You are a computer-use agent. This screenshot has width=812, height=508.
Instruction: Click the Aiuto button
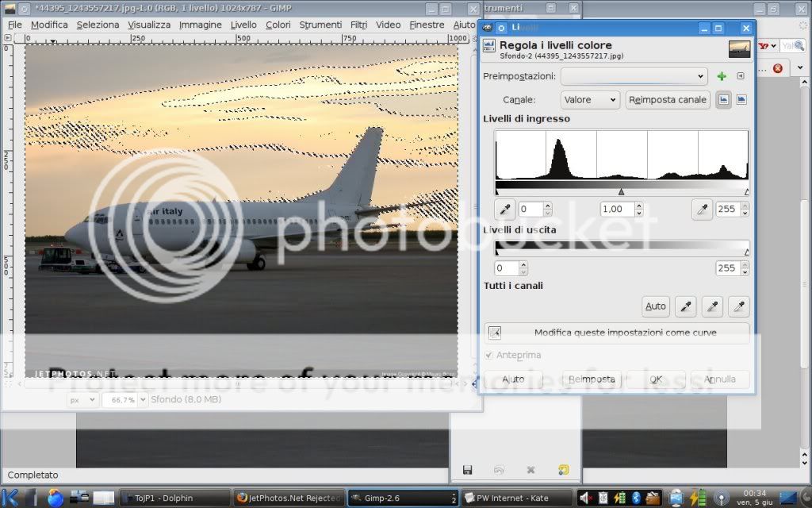(x=513, y=379)
